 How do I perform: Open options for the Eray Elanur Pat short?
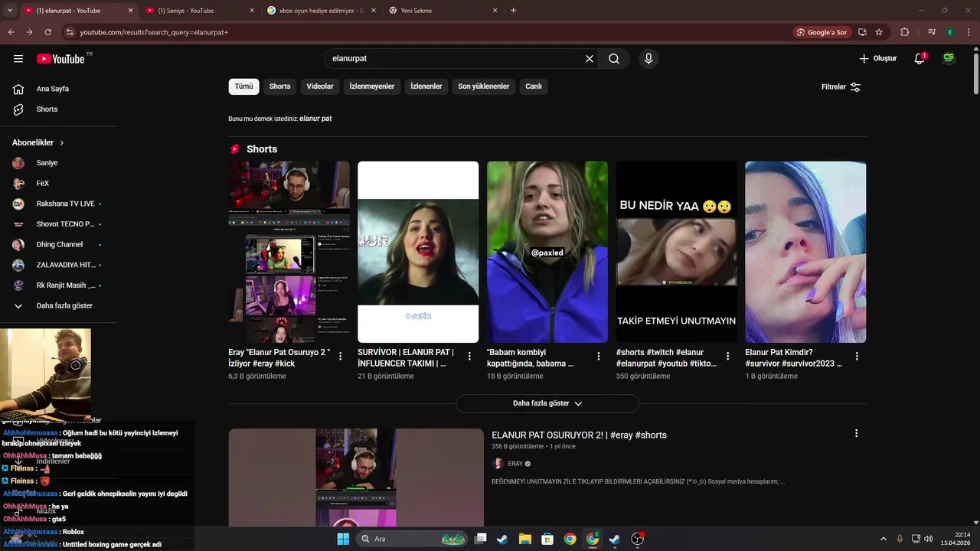click(x=341, y=357)
